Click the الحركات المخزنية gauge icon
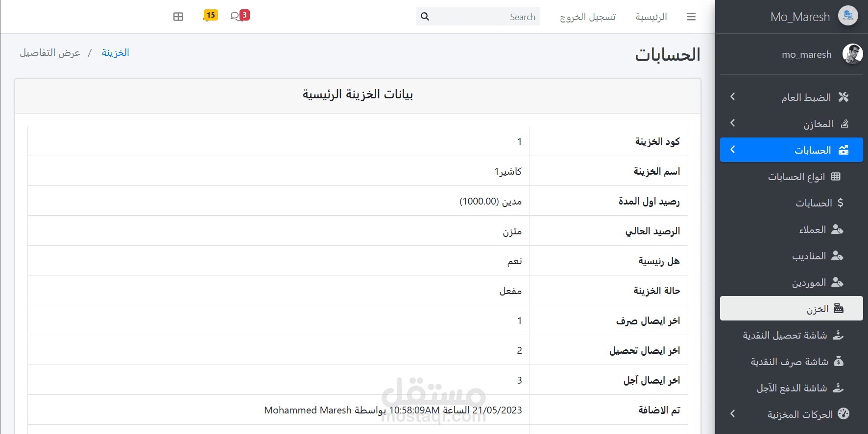This screenshot has height=434, width=868. pos(843,413)
